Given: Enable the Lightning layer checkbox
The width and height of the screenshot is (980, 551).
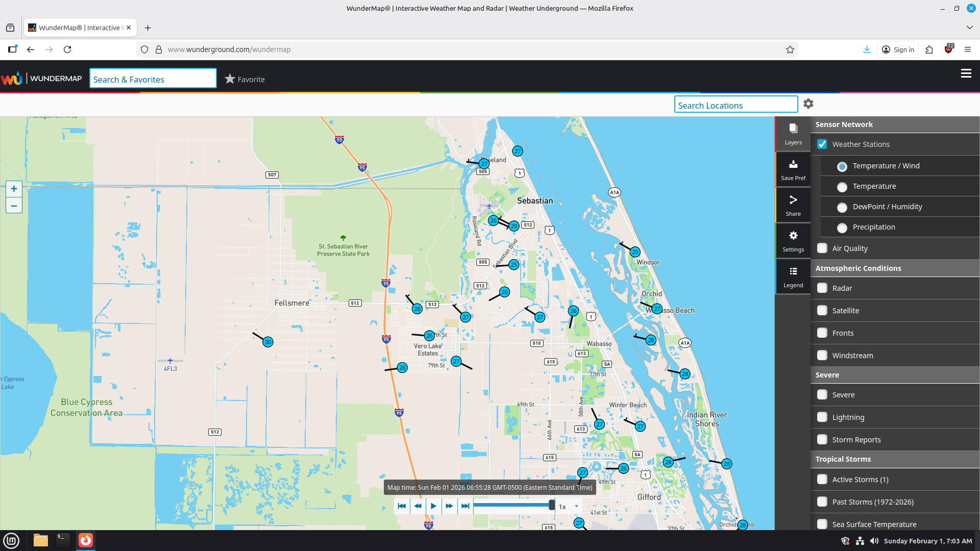Looking at the screenshot, I should [x=822, y=417].
